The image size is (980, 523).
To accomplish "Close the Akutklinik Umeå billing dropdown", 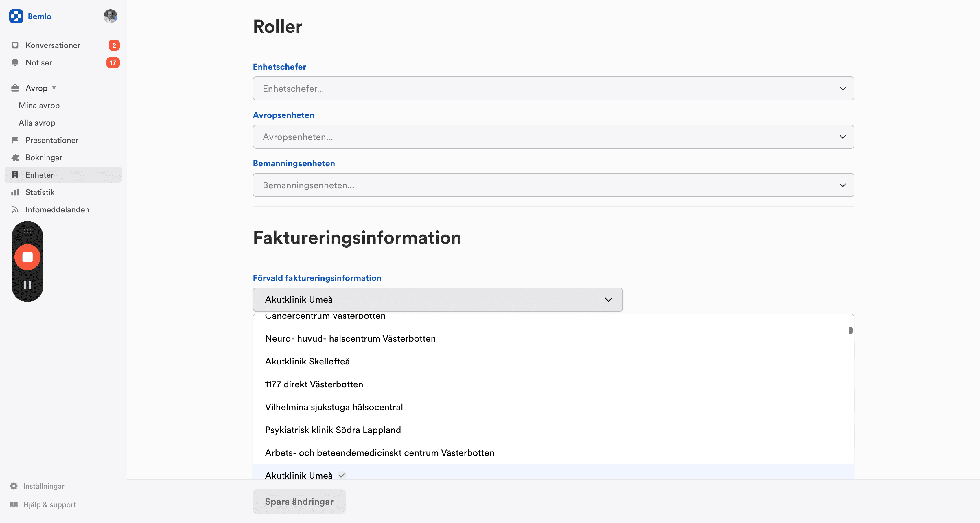I will (437, 300).
